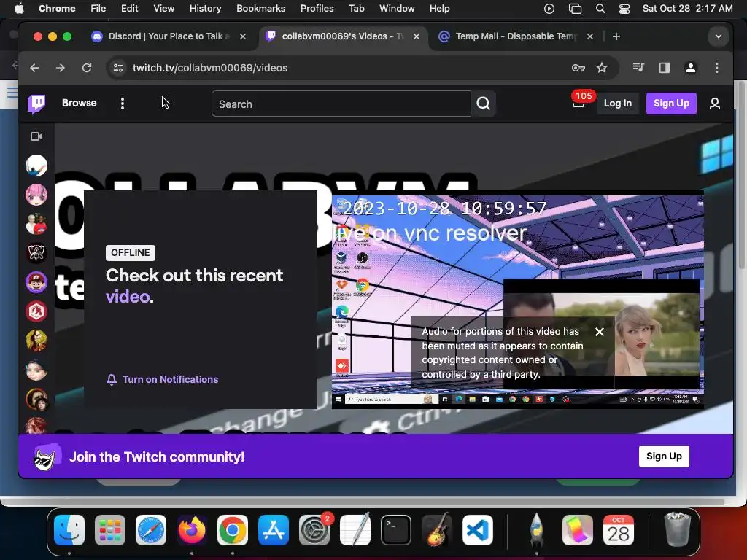The width and height of the screenshot is (747, 560).
Task: Click the recent video thumbnail
Action: click(x=517, y=300)
